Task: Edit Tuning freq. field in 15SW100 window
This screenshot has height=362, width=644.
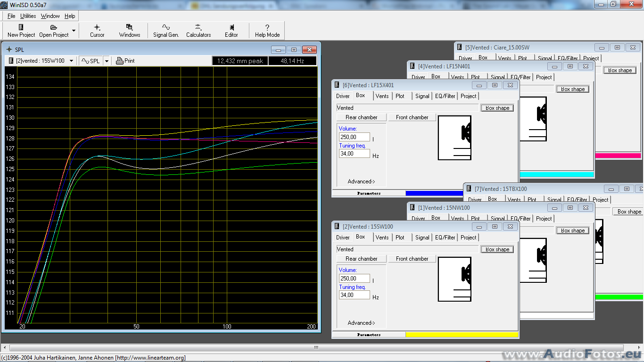Action: (355, 295)
